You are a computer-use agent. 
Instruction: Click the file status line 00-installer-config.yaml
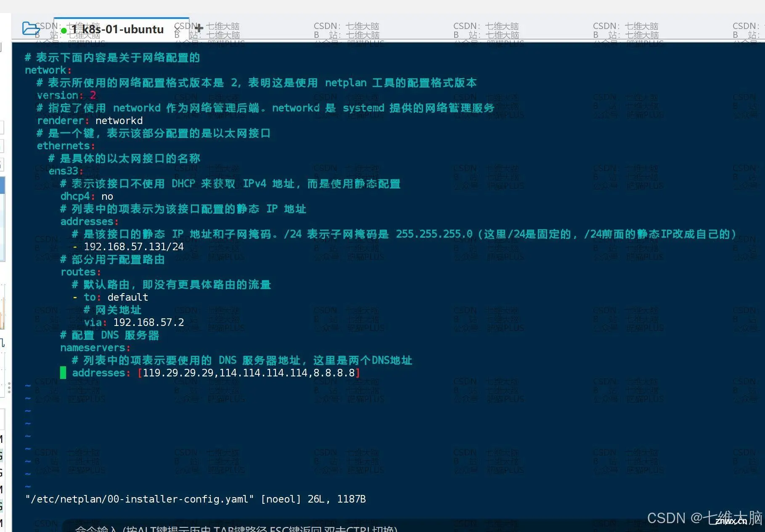pyautogui.click(x=195, y=499)
